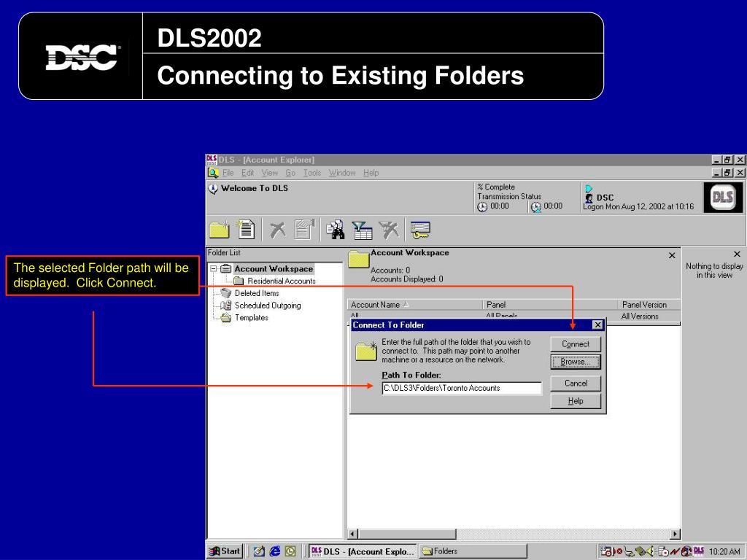Viewport: 747px width, 560px height.
Task: Click the Start button
Action: coord(225,551)
